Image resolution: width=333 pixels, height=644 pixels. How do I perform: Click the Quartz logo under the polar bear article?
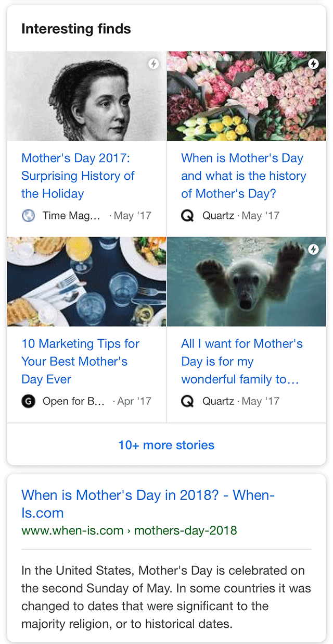click(187, 401)
